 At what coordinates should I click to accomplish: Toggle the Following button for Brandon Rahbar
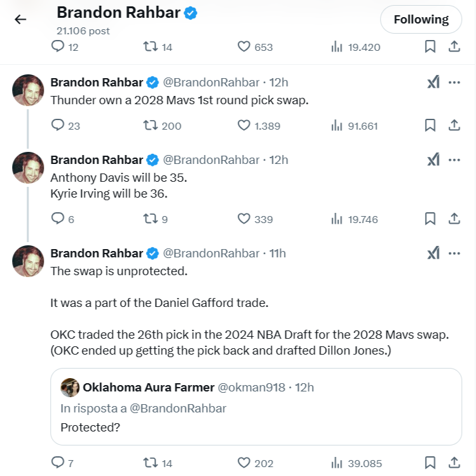point(421,20)
